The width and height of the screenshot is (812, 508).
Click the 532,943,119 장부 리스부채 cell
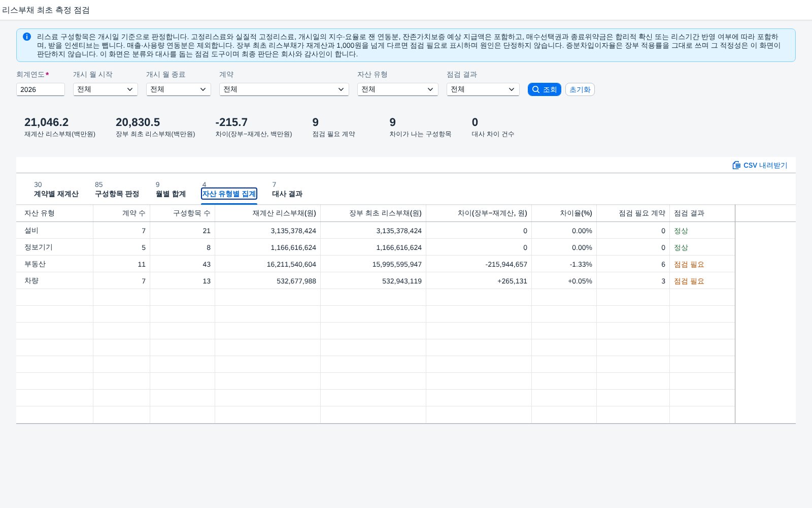pyautogui.click(x=374, y=281)
